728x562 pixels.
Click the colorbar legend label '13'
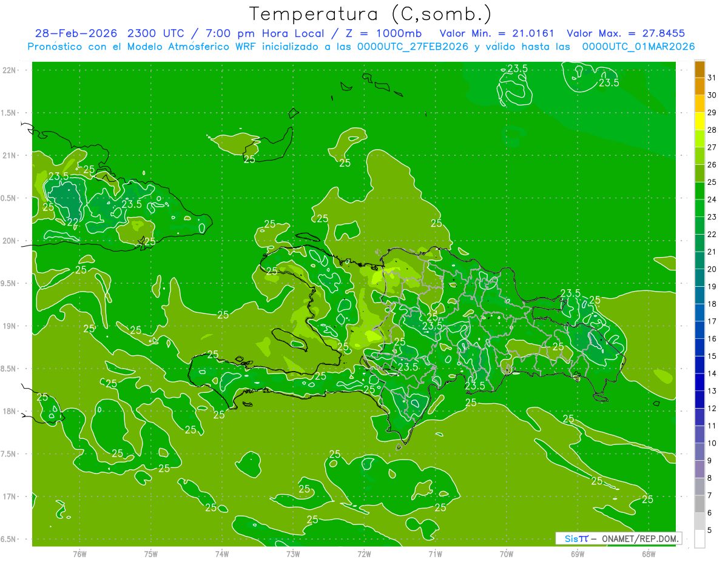712,391
